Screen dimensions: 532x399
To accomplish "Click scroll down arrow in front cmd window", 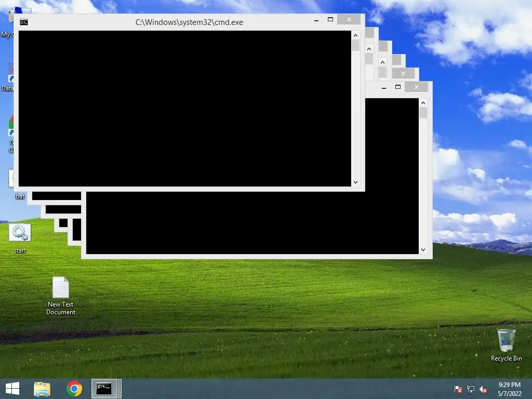I will point(355,182).
